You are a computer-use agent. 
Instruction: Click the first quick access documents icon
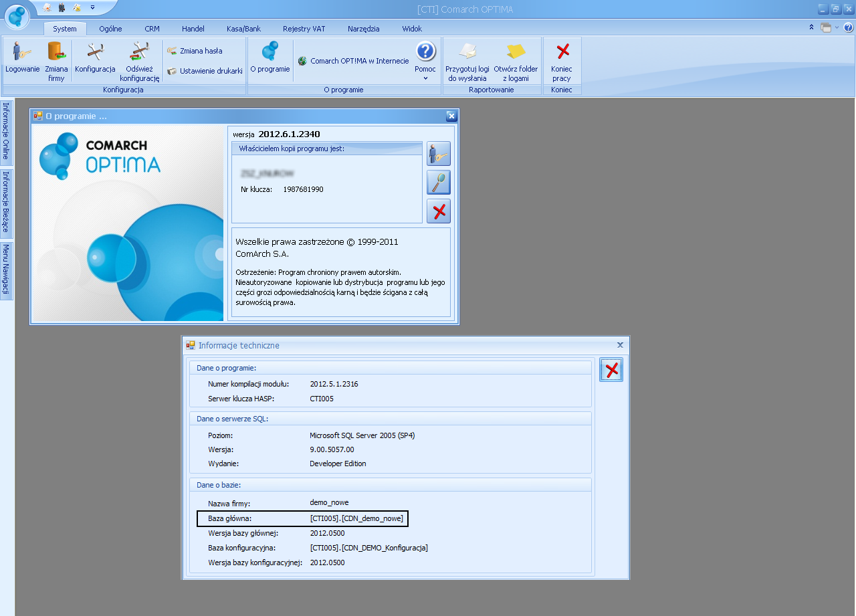(x=47, y=7)
